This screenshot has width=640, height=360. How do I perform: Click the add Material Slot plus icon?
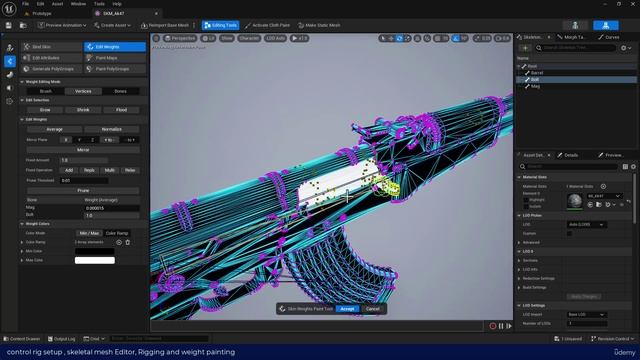click(603, 187)
